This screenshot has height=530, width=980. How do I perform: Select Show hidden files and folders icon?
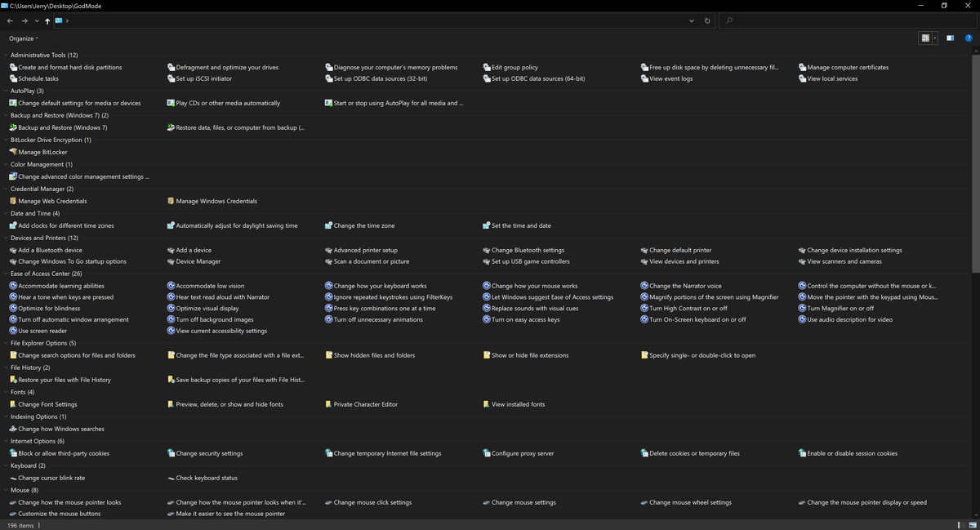tap(328, 356)
